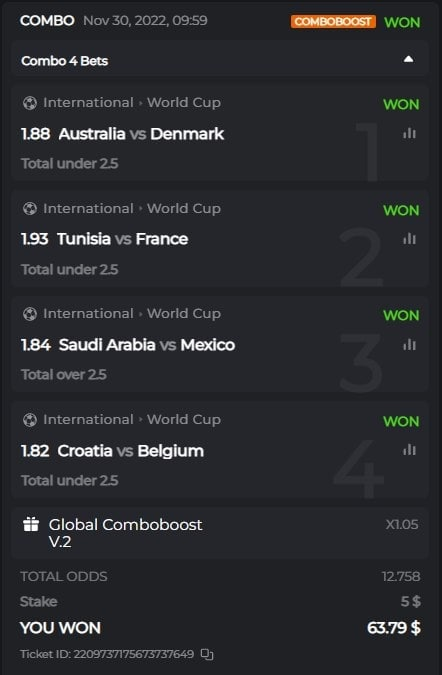This screenshot has height=675, width=442.
Task: Open the Saudi Arabia vs Mexico match
Action: [147, 345]
